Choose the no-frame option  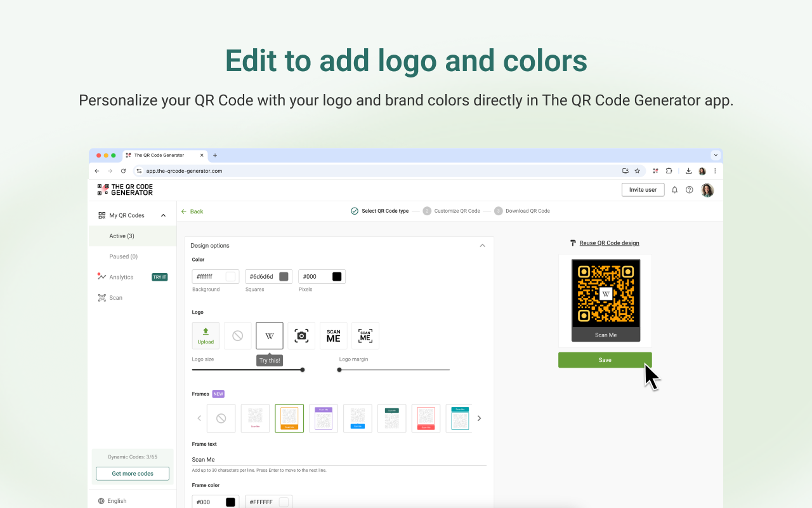point(221,418)
